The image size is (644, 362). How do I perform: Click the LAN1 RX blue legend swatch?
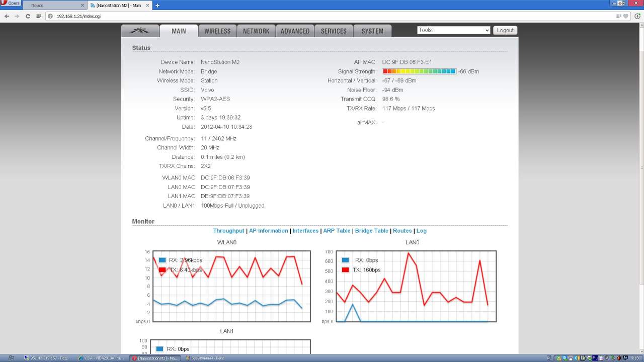click(159, 349)
